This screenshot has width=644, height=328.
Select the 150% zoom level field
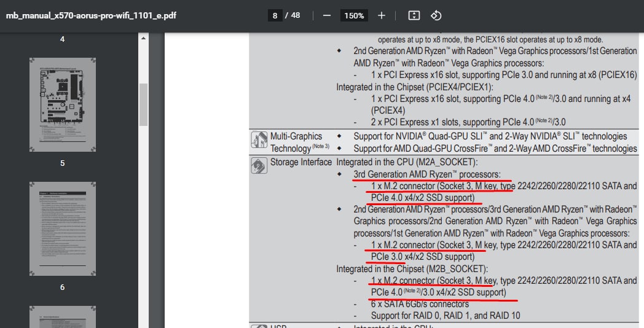(x=354, y=15)
